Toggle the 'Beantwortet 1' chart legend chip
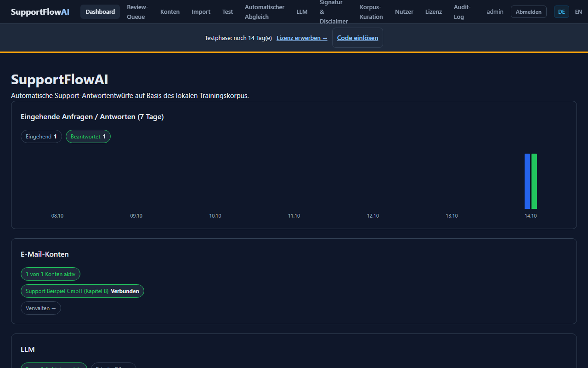This screenshot has width=588, height=368. click(x=88, y=137)
